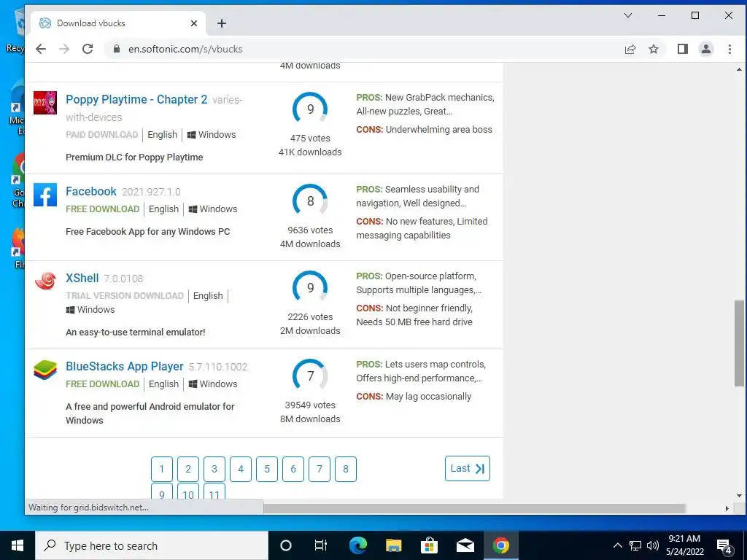Go to results page 7
Viewport: 747px width, 560px height.
point(320,469)
